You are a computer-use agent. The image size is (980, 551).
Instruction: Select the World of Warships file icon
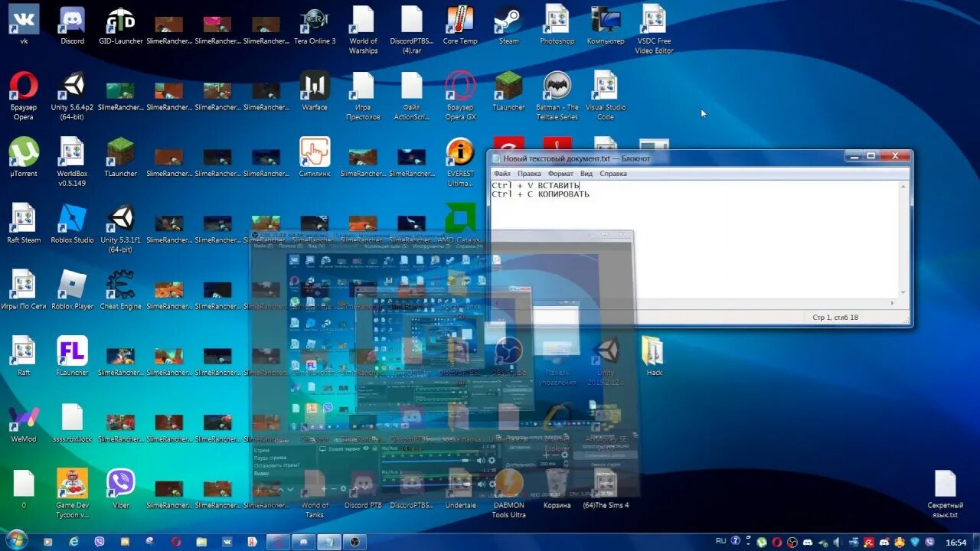tap(363, 29)
